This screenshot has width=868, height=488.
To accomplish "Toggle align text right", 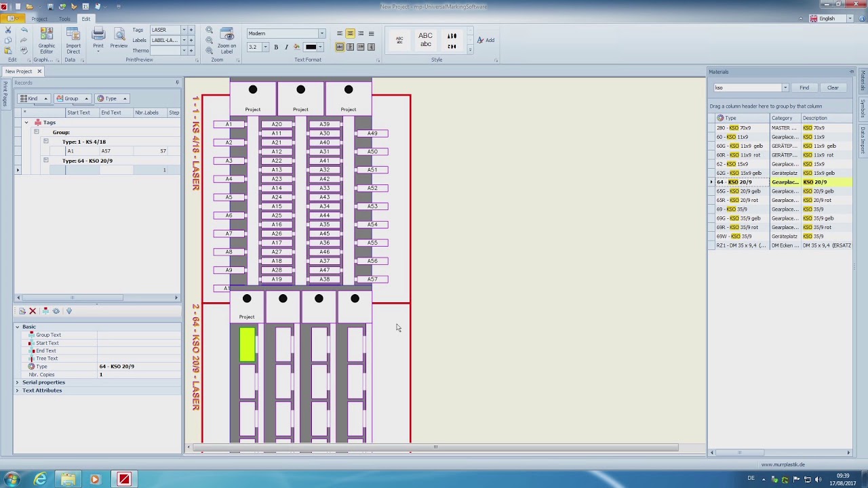I will pyautogui.click(x=361, y=33).
